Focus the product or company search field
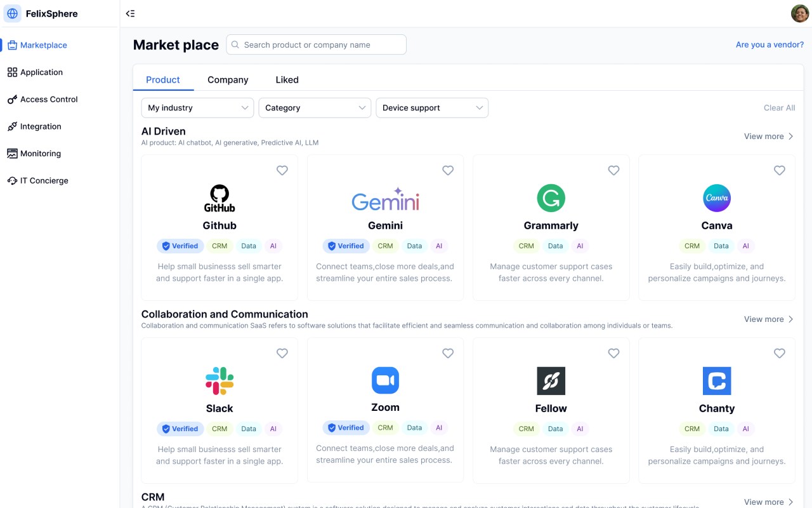The image size is (812, 508). click(316, 44)
